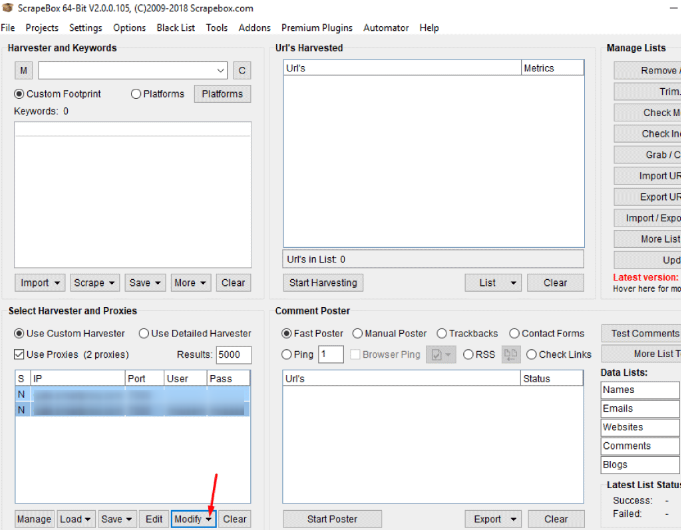Click the icon button next to RSS
The width and height of the screenshot is (681, 530).
click(511, 354)
